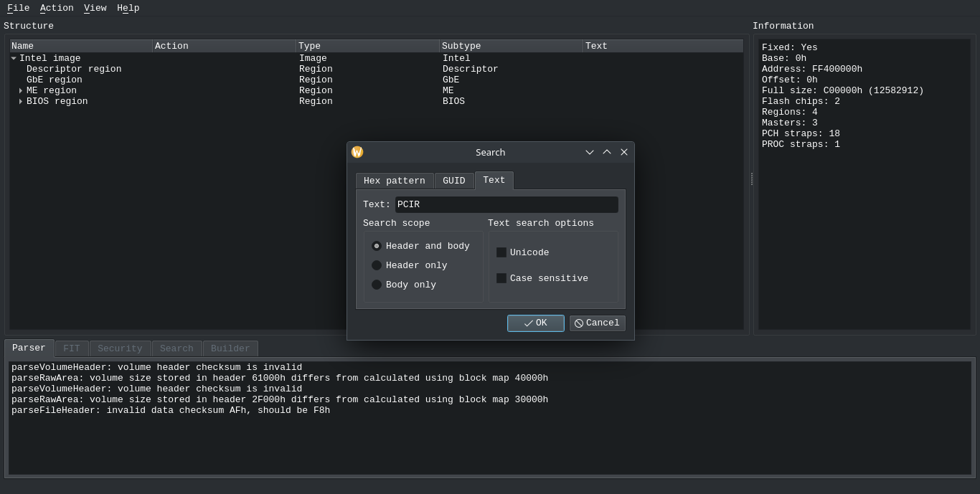Switch to the GUID search tab
The width and height of the screenshot is (980, 494).
(453, 181)
